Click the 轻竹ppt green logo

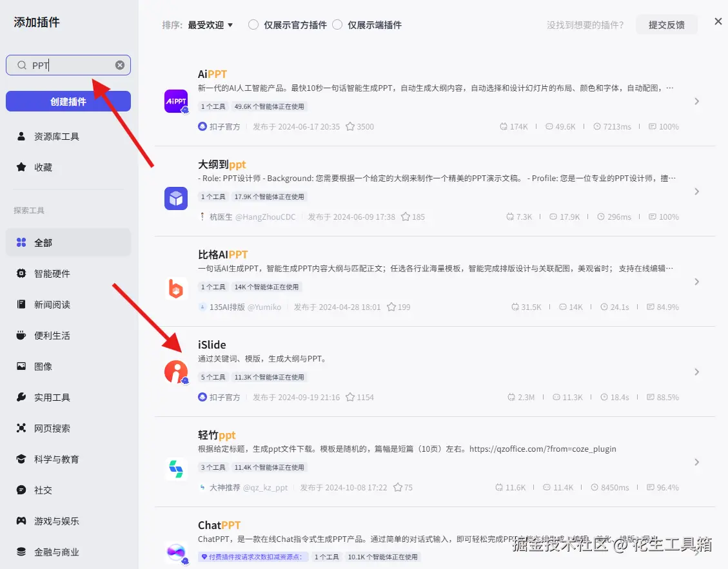(176, 468)
